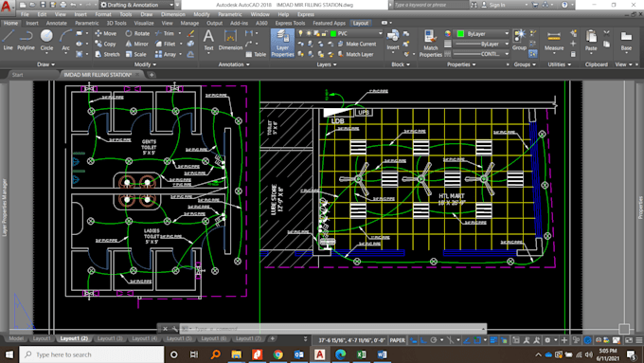Switch to the Parametric ribbon tab
The image size is (644, 363).
coord(87,23)
